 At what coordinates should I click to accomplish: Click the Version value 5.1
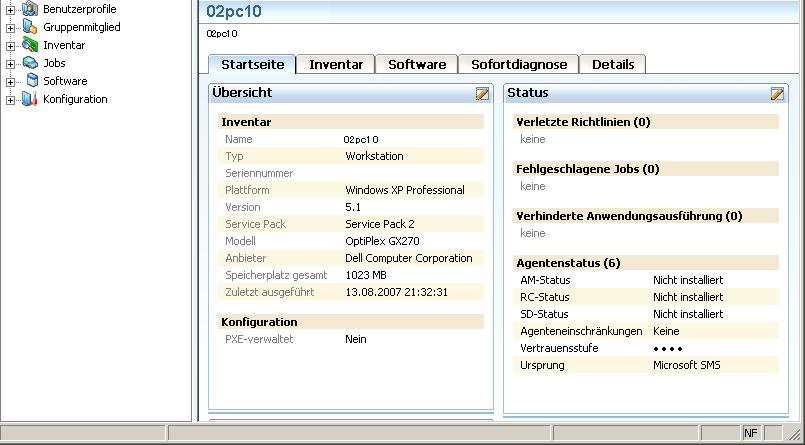(353, 207)
